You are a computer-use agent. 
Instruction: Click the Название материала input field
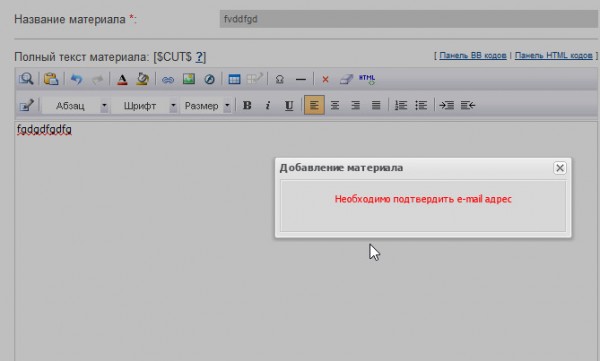pyautogui.click(x=409, y=19)
